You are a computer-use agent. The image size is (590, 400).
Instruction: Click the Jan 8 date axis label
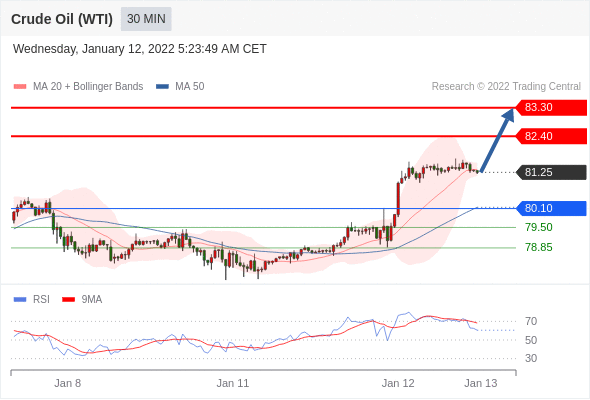(67, 383)
